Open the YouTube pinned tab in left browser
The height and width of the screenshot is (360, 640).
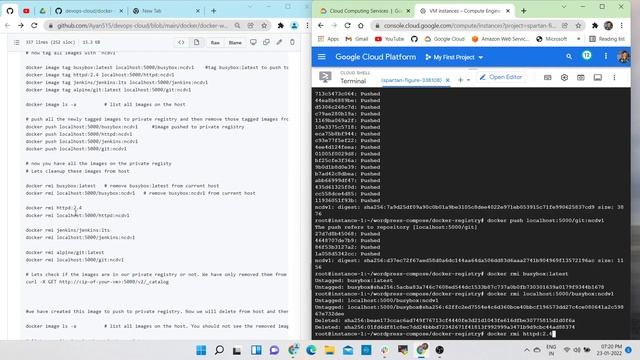click(x=26, y=11)
